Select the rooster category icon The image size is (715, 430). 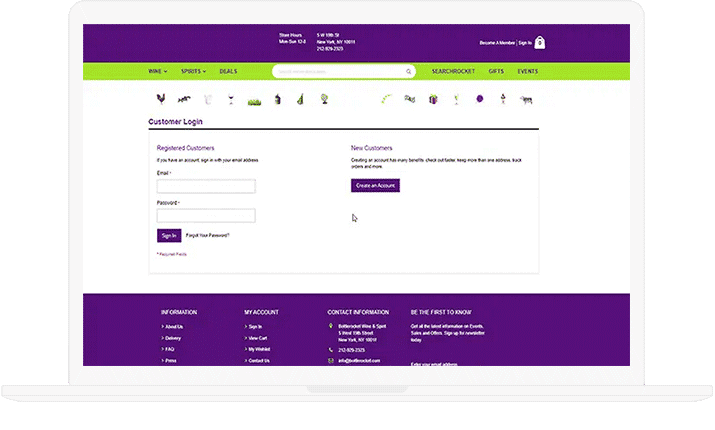162,99
